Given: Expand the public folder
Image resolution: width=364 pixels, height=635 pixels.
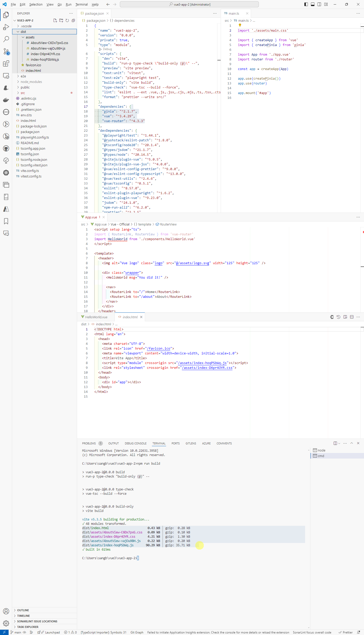Looking at the screenshot, I should [18, 87].
